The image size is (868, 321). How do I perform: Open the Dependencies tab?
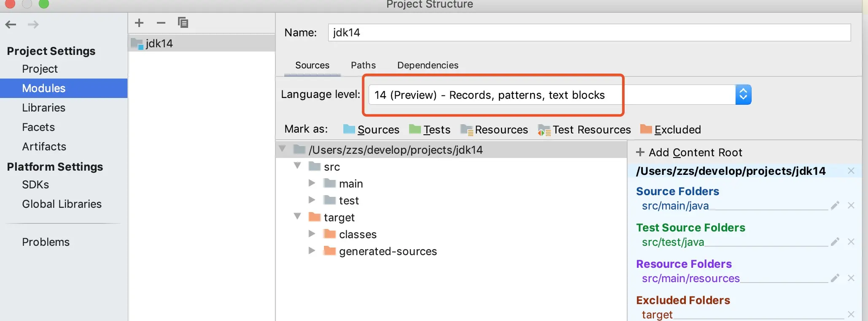428,65
